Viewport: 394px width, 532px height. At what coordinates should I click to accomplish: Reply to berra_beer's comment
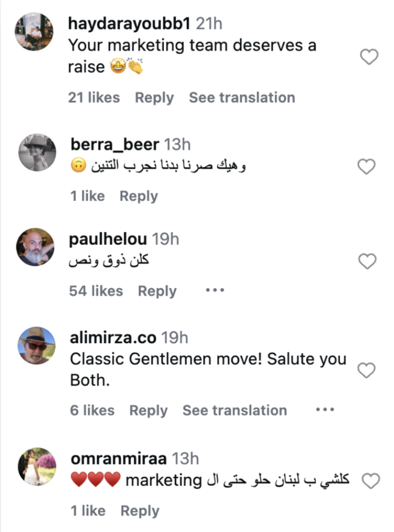[138, 196]
